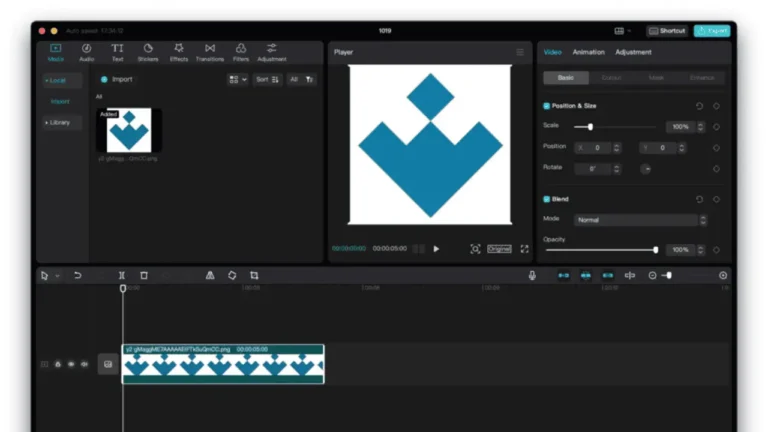
Task: Click the Shortcut button
Action: [x=667, y=31]
